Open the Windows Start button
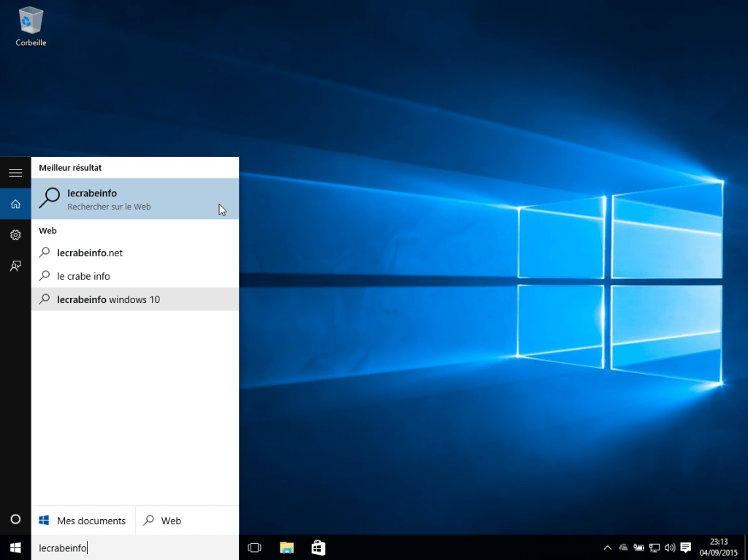Viewport: 748px width, 560px height. tap(15, 548)
